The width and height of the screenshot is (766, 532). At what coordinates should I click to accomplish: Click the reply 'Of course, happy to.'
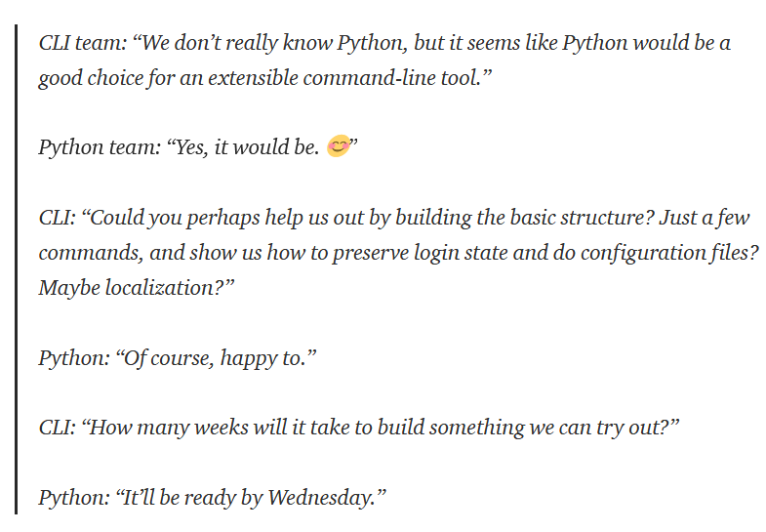coord(216,358)
